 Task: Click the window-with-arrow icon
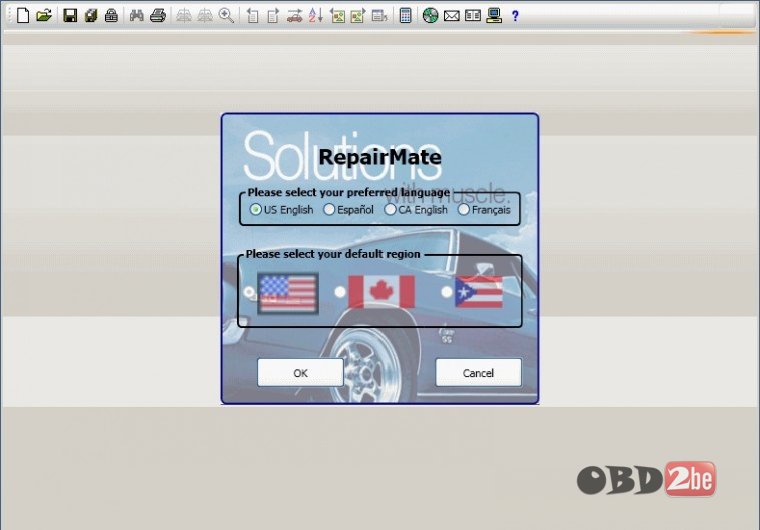[380, 16]
